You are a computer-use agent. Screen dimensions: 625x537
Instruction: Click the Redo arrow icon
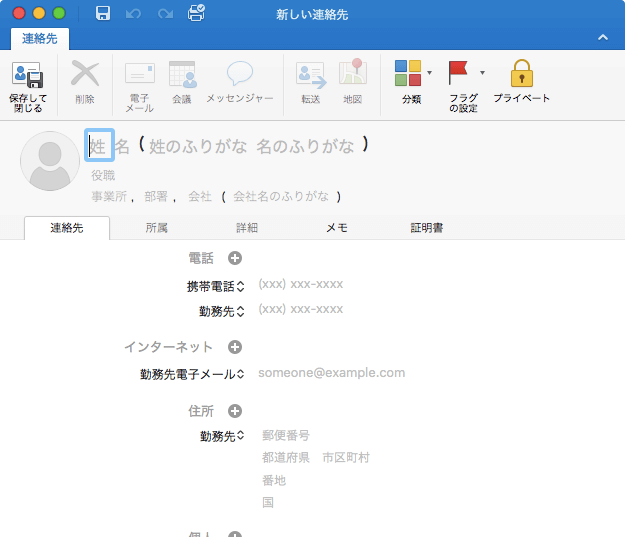[x=165, y=14]
